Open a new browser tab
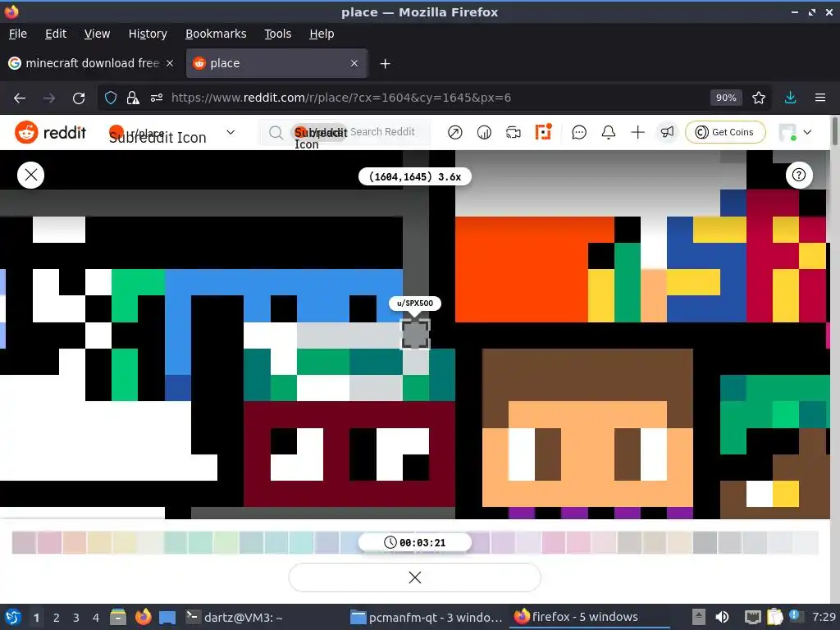The width and height of the screenshot is (840, 630). pyautogui.click(x=385, y=64)
